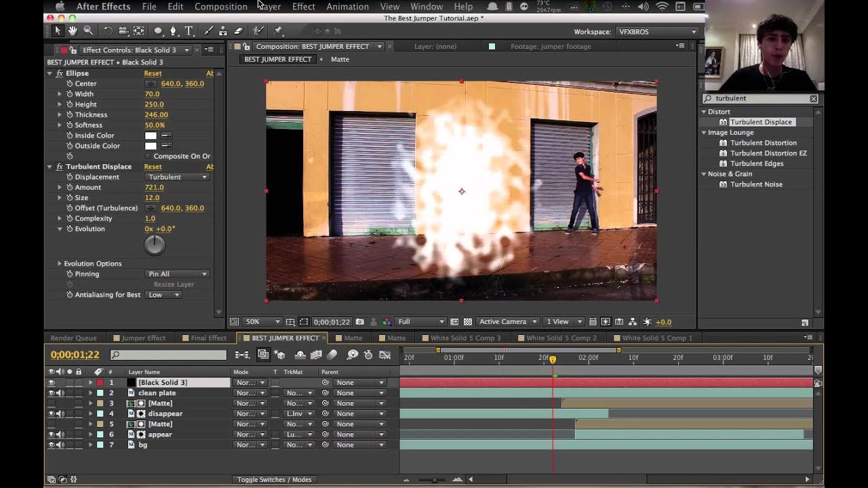Screen dimensions: 868x488
Task: Hide the clean plate layer
Action: click(x=51, y=393)
